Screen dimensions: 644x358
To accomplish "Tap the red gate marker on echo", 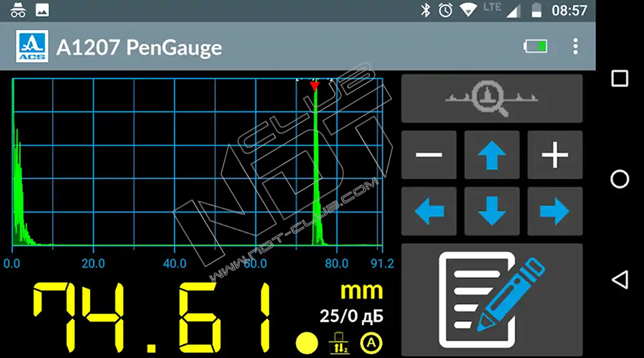I will 315,85.
